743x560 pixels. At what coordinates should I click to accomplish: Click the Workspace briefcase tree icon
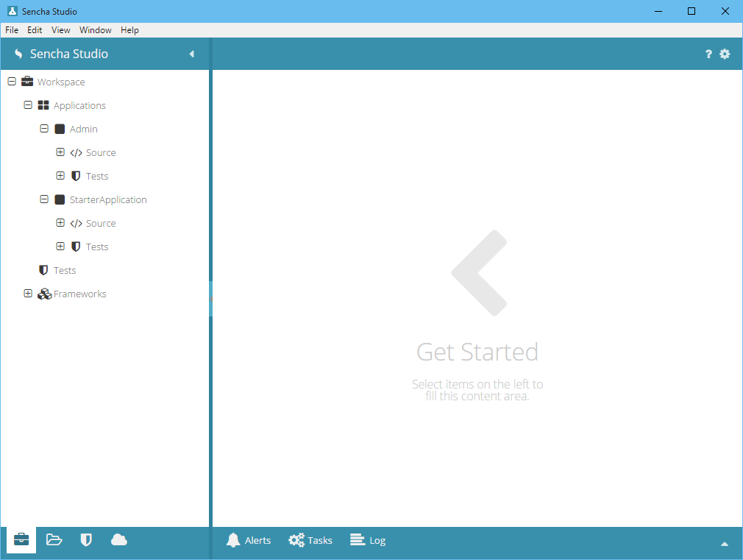coord(27,82)
